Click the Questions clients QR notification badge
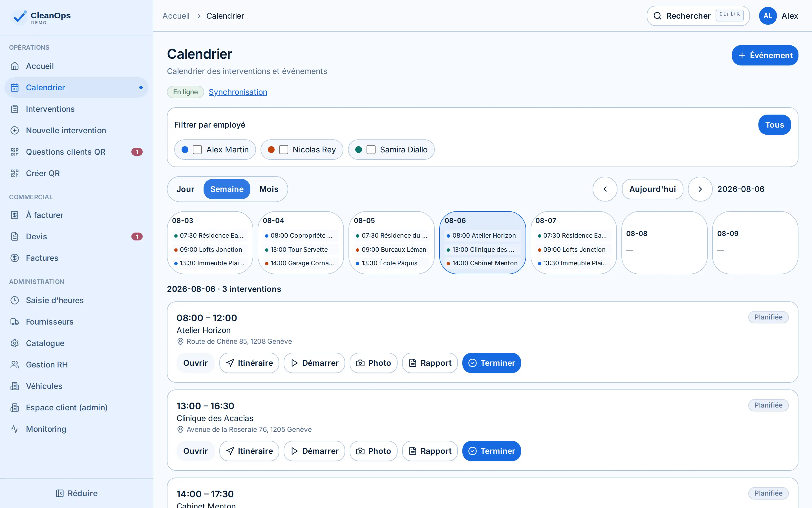The width and height of the screenshot is (812, 508). tap(137, 152)
